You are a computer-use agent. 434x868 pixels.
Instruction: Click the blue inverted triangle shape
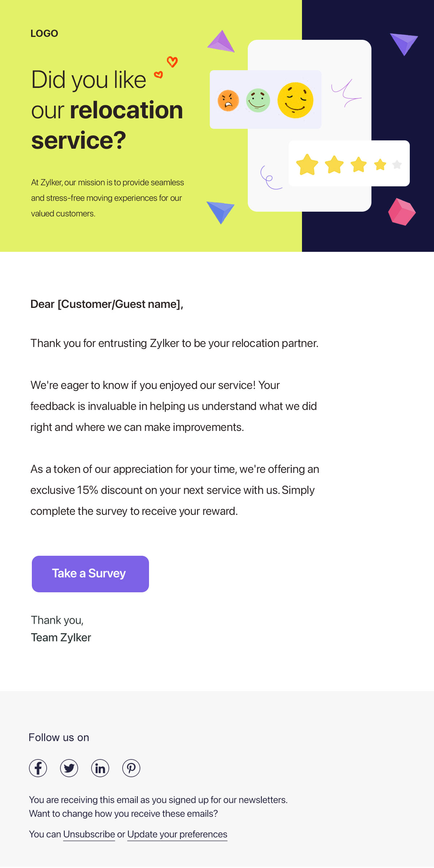tap(220, 211)
